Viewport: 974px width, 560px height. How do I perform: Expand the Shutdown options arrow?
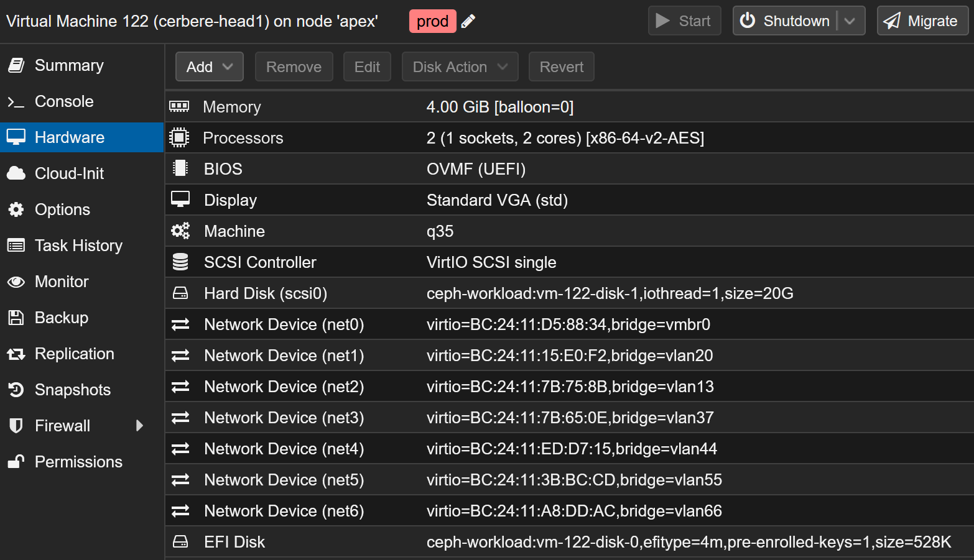[850, 21]
